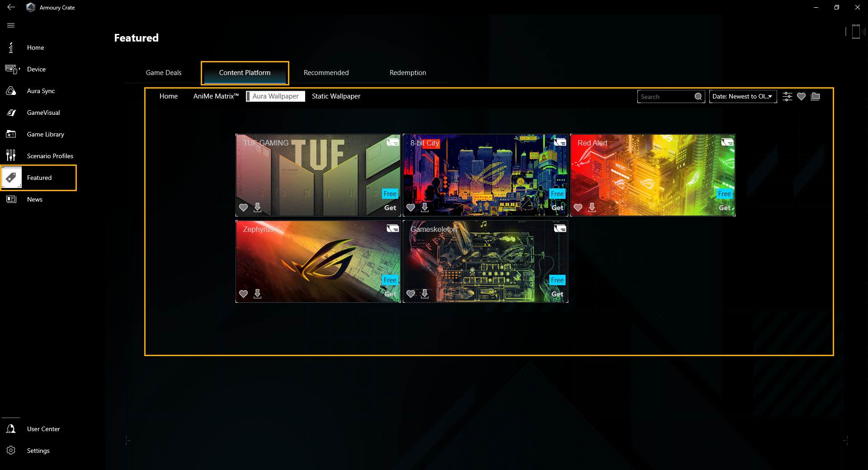Viewport: 868px width, 470px height.
Task: Open the Aura Sync sidebar icon
Action: 11,91
